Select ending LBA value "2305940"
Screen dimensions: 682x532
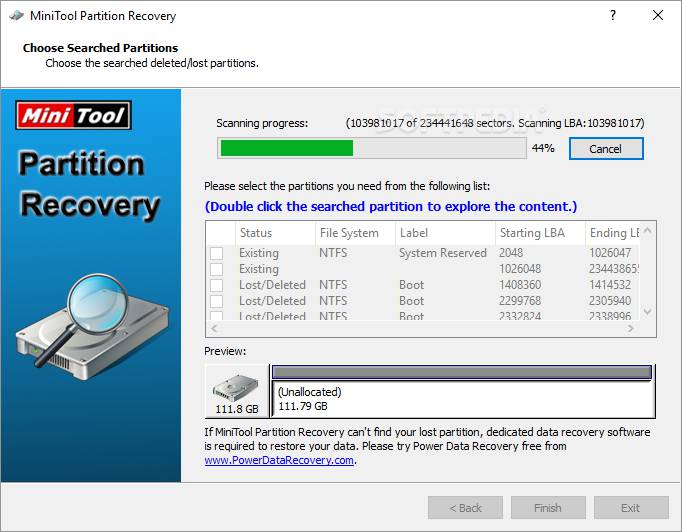point(610,301)
